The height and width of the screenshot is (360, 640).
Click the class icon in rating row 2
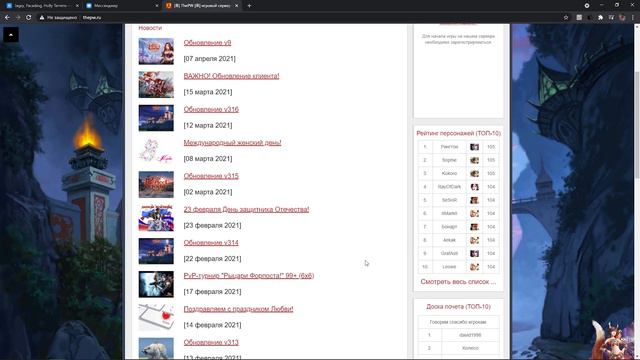click(x=474, y=160)
